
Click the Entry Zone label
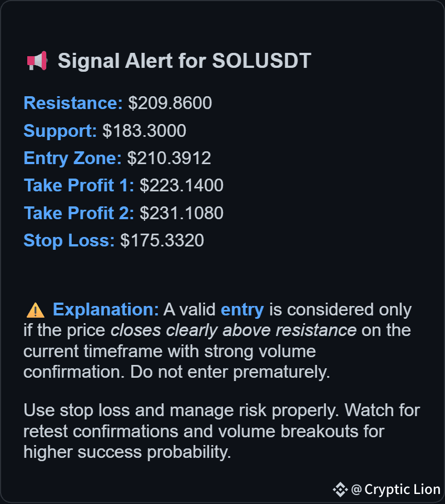[73, 158]
